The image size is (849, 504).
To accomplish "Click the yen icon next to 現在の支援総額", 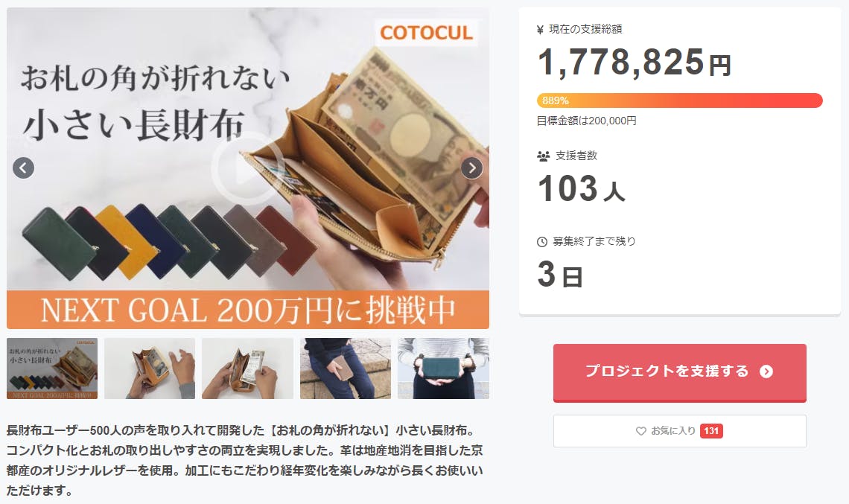I will [x=540, y=30].
